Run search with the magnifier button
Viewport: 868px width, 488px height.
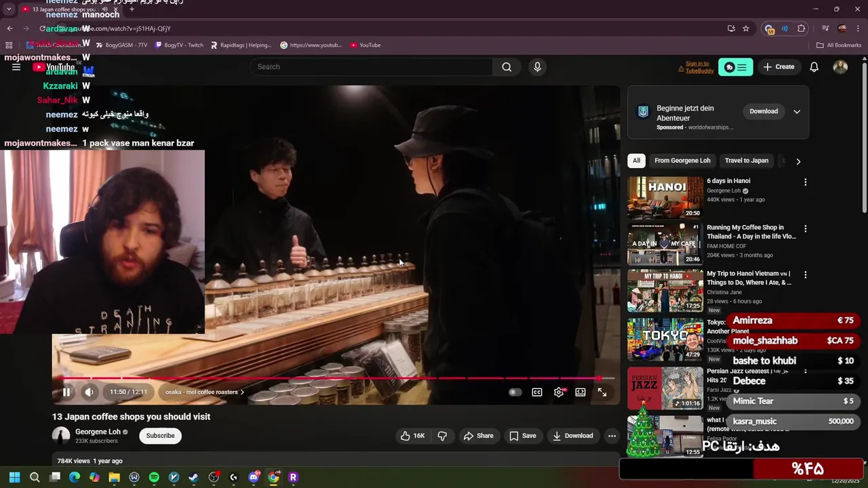[507, 66]
